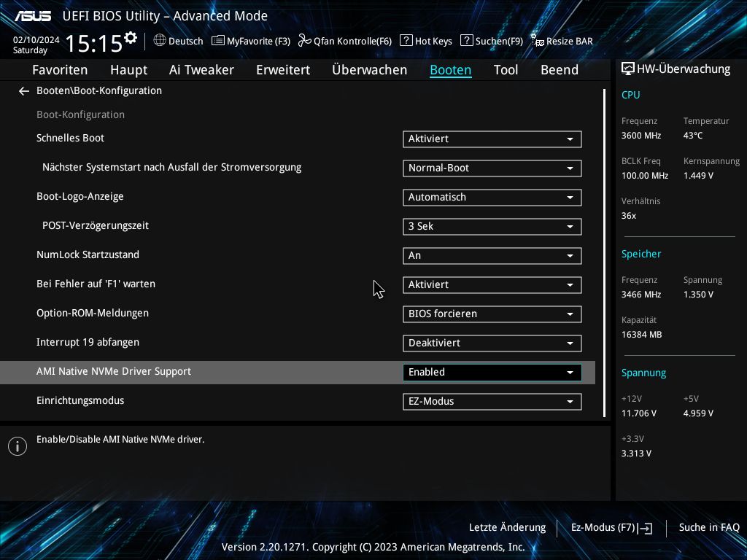747x560 pixels.
Task: Click the settings list vertical scrollbar
Action: [x=605, y=253]
